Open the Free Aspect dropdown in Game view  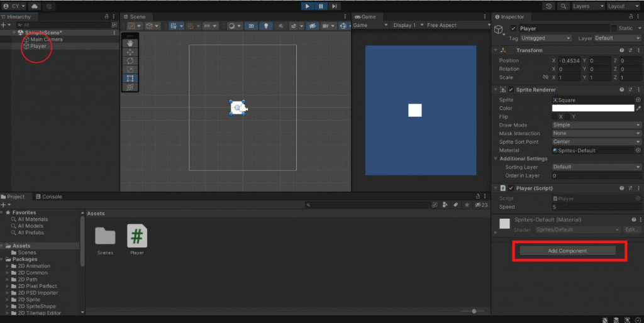coord(458,25)
